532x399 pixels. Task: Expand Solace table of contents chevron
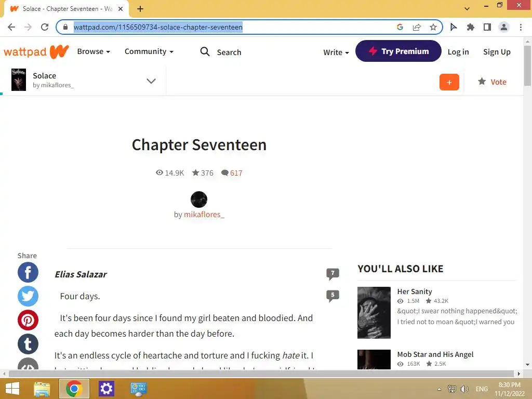(x=151, y=81)
